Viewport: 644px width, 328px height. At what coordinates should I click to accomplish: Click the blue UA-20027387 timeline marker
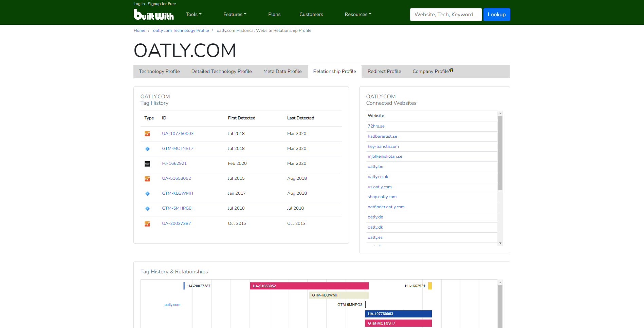coord(184,286)
